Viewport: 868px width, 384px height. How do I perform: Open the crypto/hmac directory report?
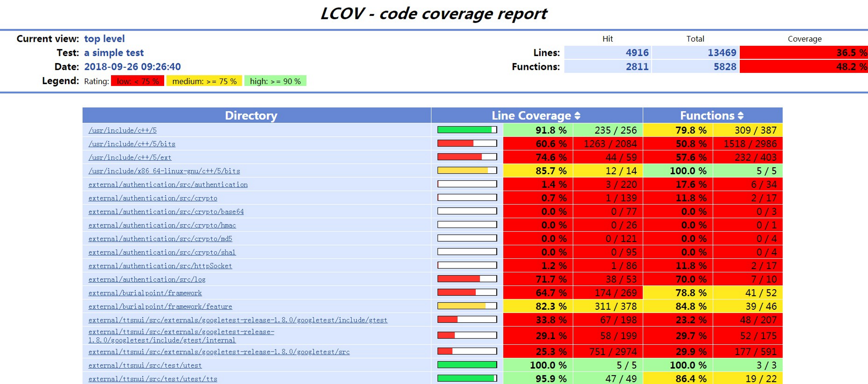162,225
